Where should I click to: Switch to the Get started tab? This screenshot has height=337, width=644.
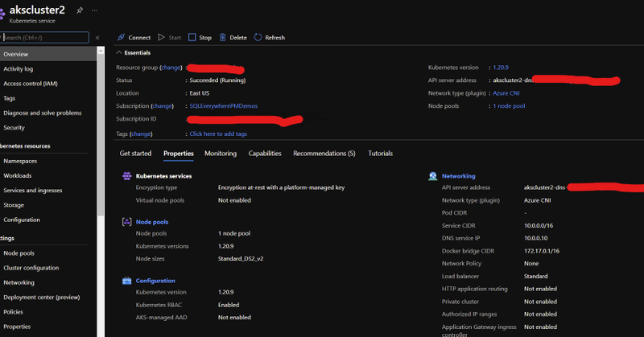[135, 154]
